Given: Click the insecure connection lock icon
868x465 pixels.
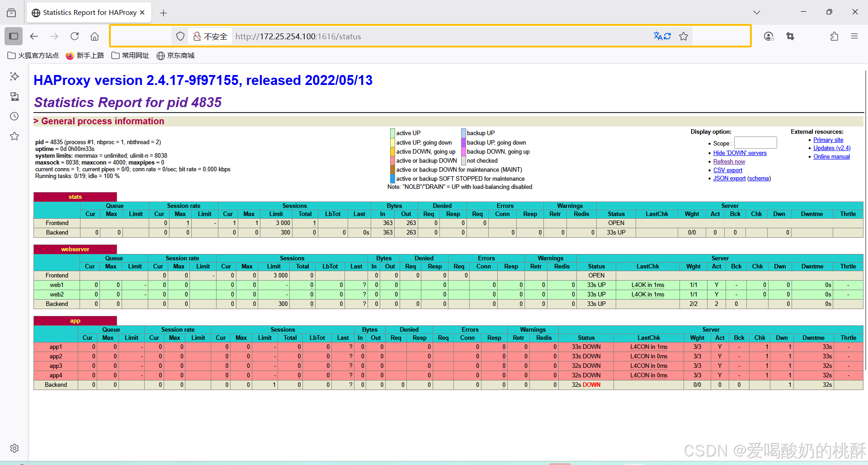Looking at the screenshot, I should [197, 36].
